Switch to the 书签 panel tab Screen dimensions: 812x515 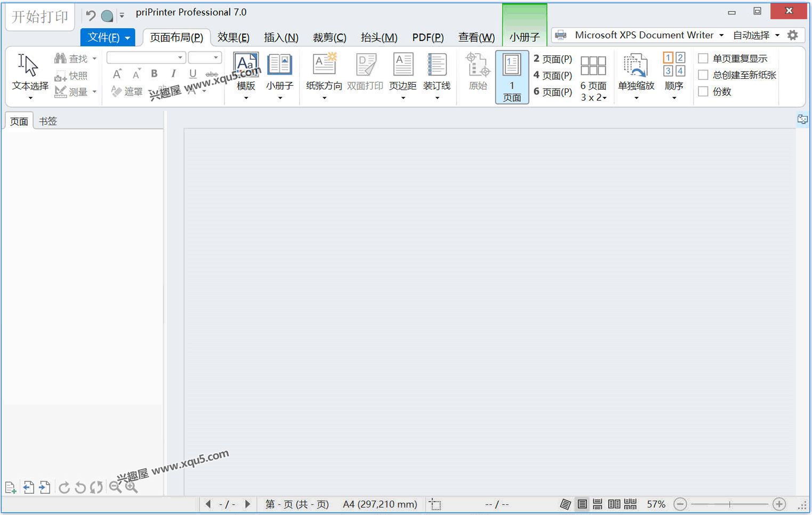pyautogui.click(x=48, y=121)
